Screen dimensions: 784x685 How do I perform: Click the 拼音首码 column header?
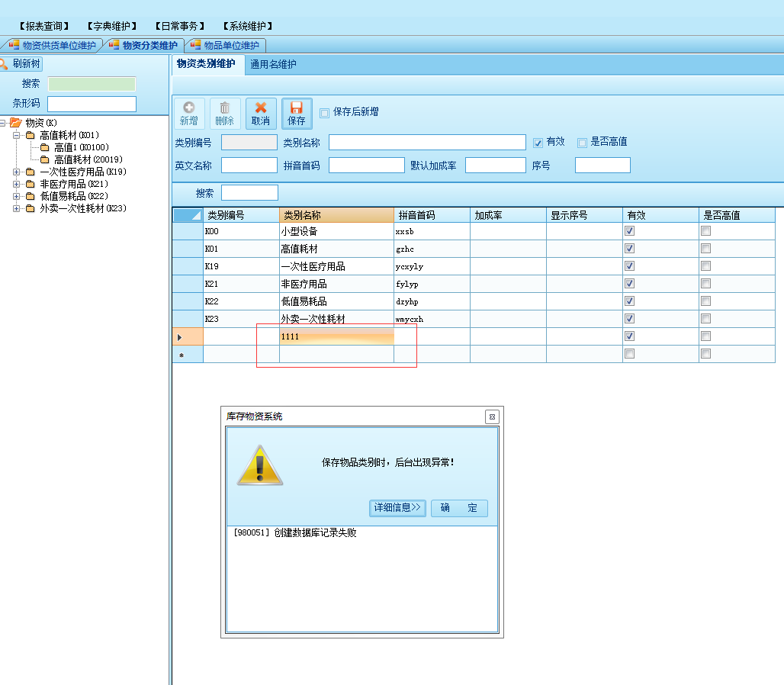pyautogui.click(x=432, y=215)
